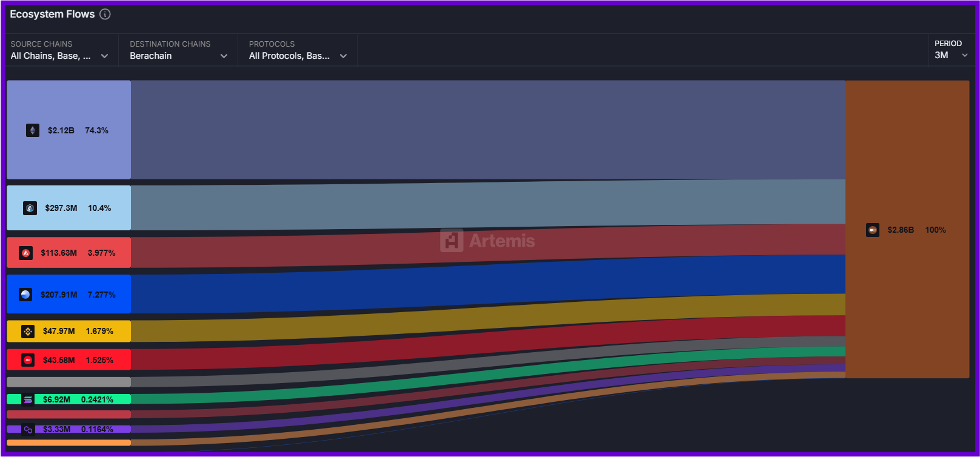Click the $2.86B 100% destination label
This screenshot has height=457, width=980.
(916, 230)
